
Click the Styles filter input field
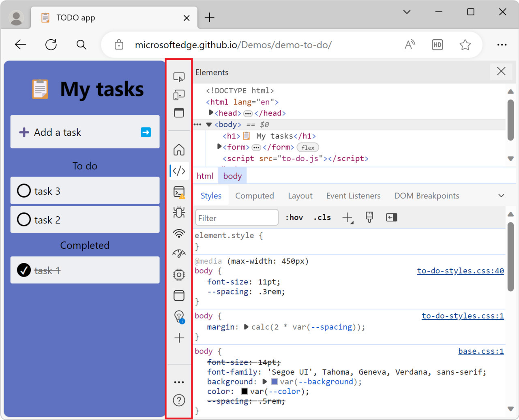[x=236, y=217]
